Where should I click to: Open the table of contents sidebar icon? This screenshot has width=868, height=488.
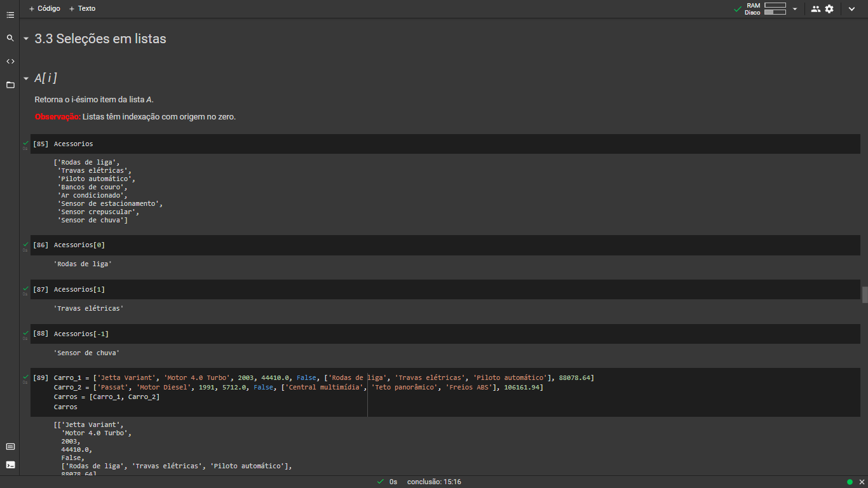(x=10, y=15)
